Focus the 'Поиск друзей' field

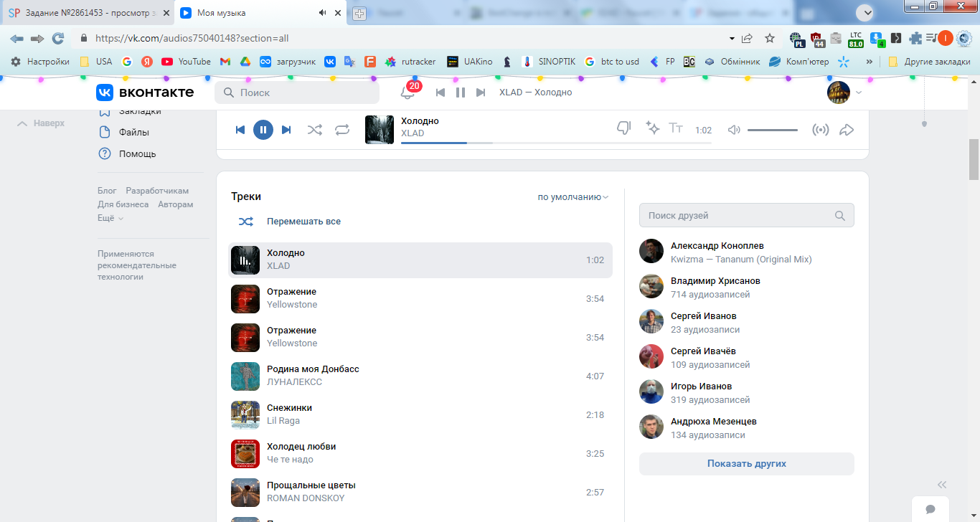tap(747, 215)
